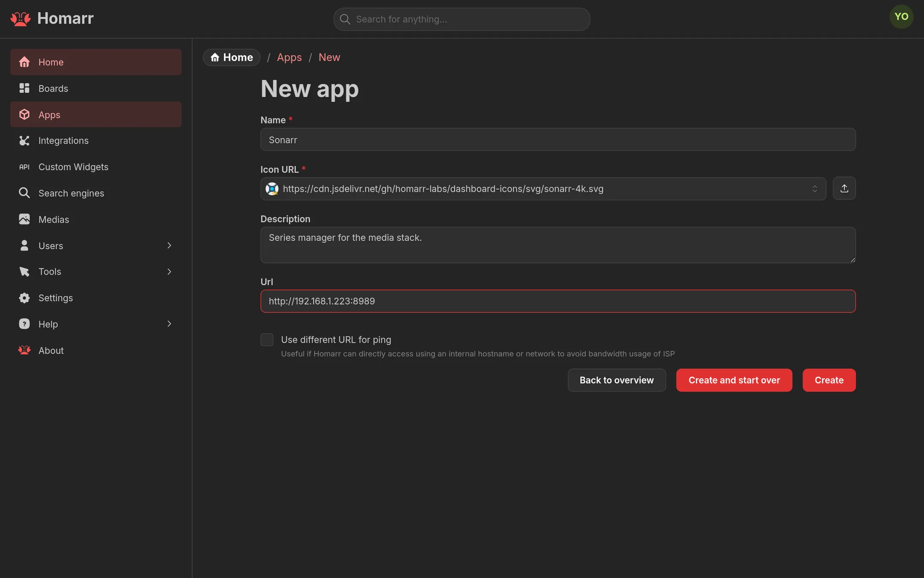Click the New breadcrumb link

coord(329,57)
